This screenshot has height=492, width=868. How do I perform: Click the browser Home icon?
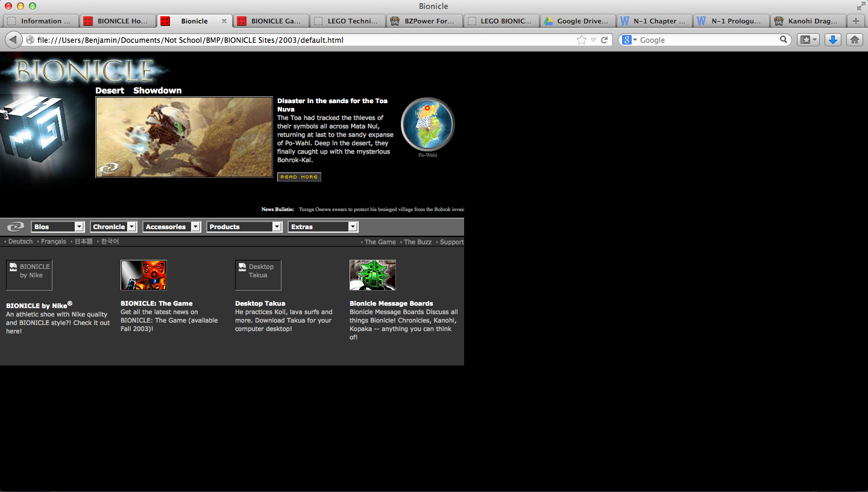pyautogui.click(x=854, y=39)
